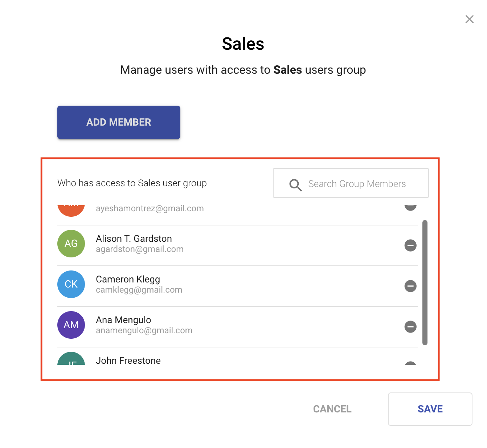
Task: Click the purple AM avatar
Action: (71, 325)
